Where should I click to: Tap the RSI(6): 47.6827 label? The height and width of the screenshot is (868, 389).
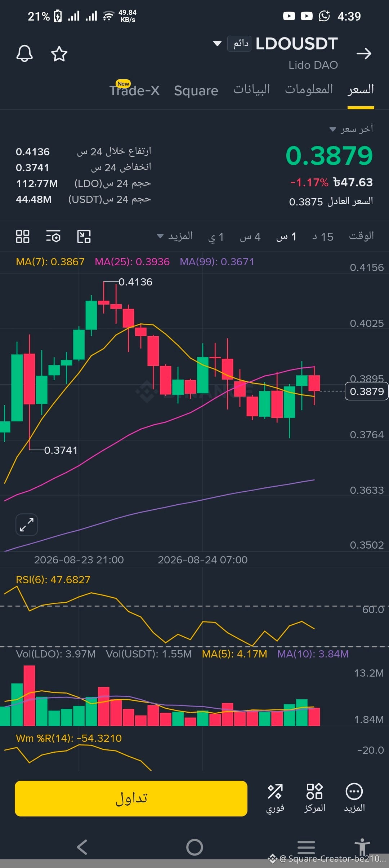(x=53, y=580)
